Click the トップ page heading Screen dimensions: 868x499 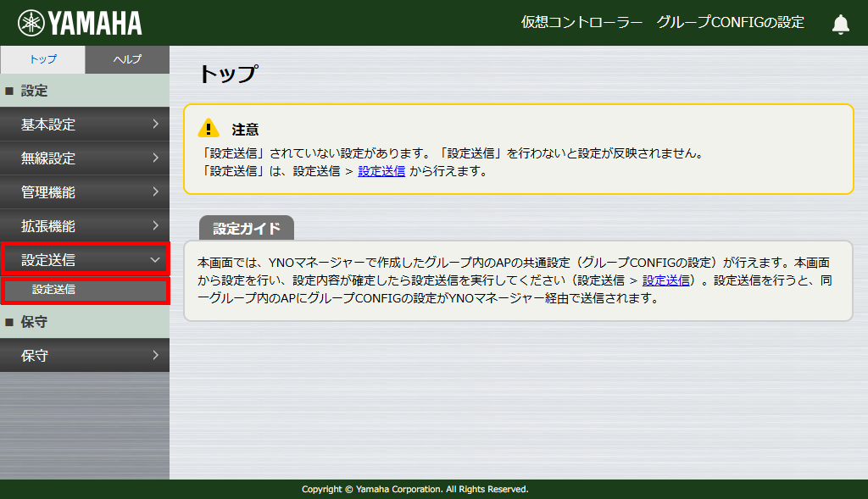pos(229,74)
